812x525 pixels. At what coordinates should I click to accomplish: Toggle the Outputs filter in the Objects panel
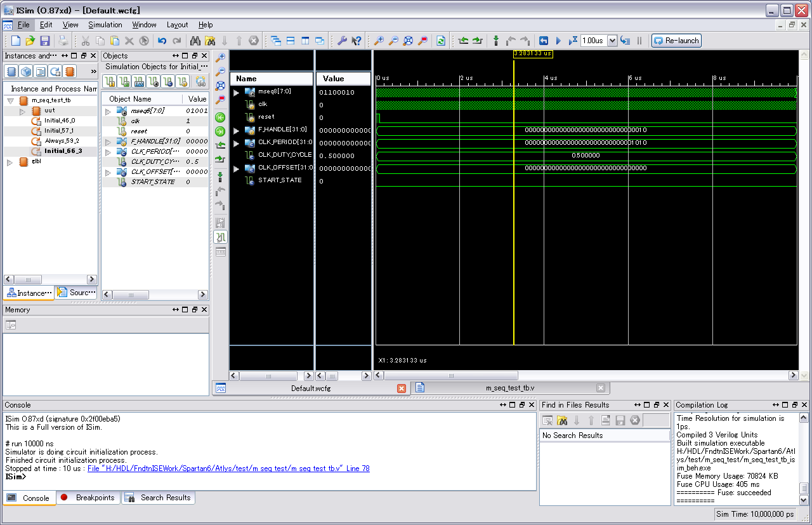[124, 81]
